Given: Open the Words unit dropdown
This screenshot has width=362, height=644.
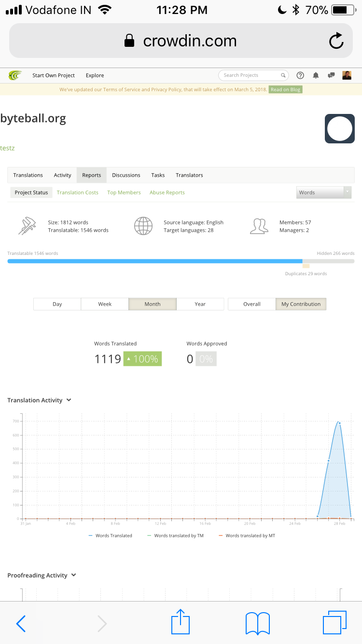Looking at the screenshot, I should (x=324, y=193).
